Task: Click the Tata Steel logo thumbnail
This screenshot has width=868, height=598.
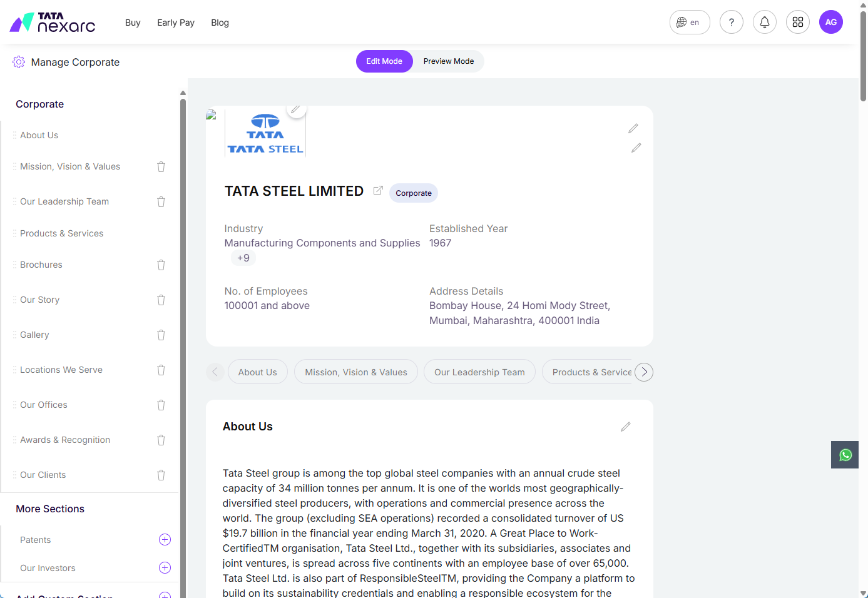Action: tap(265, 133)
